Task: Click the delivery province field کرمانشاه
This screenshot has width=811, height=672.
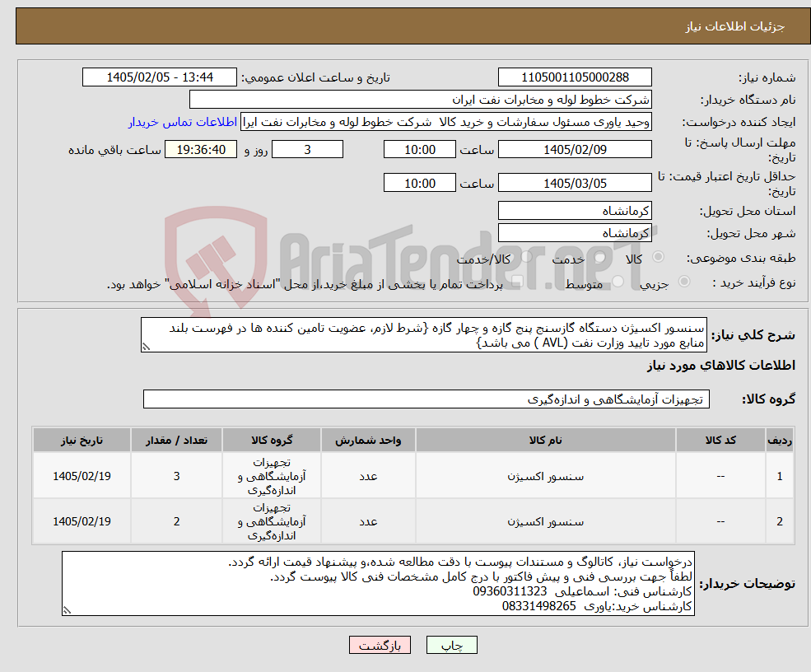Action: tap(575, 211)
